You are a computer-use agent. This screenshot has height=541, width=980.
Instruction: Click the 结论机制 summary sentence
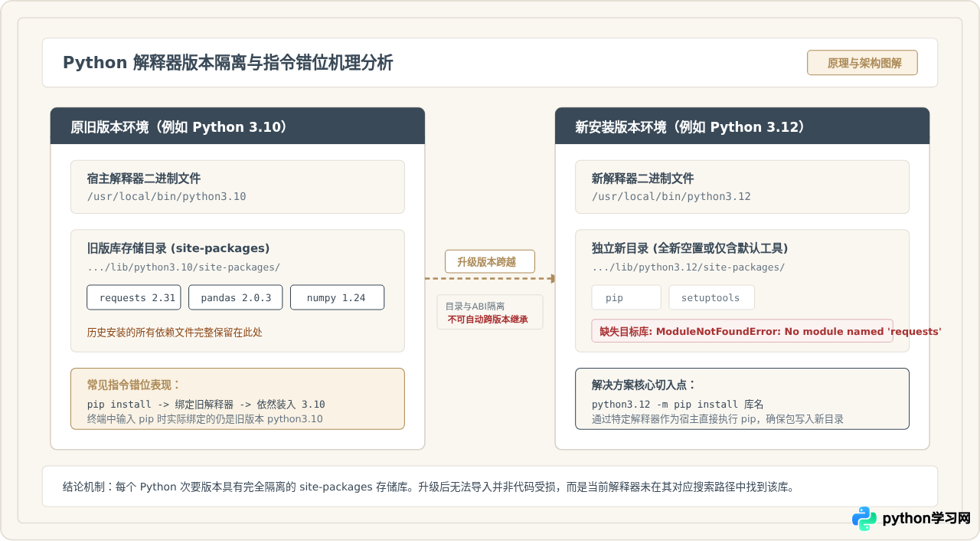(x=429, y=487)
